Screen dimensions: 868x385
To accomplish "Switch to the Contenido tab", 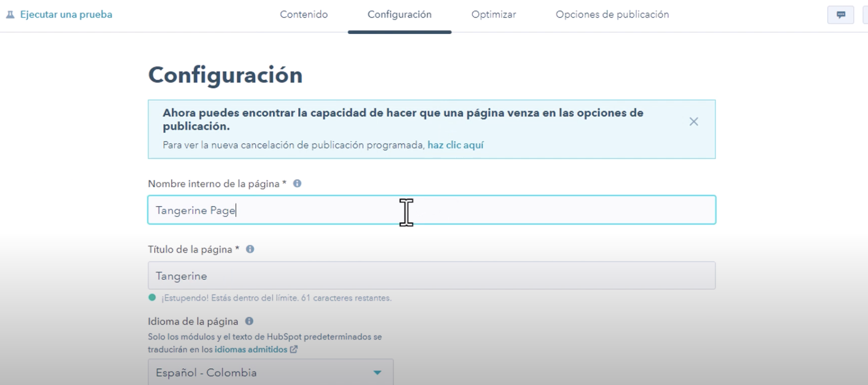I will click(304, 14).
